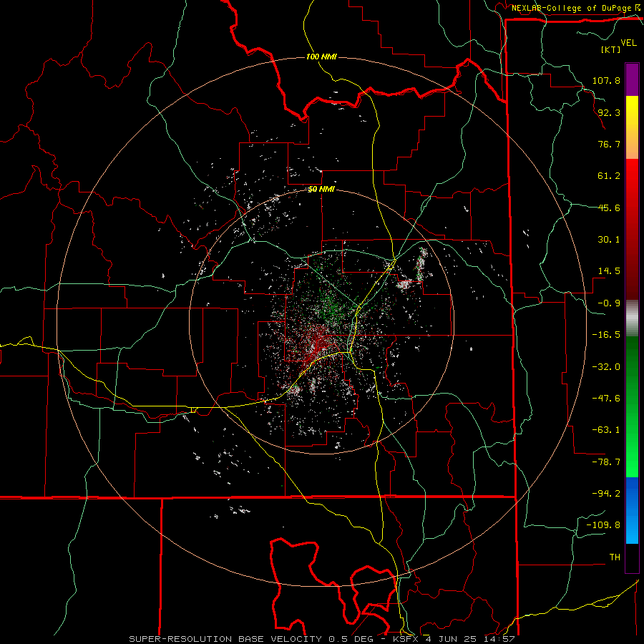The image size is (644, 644).
Task: Click the -78.7 velocity scale value
Action: [606, 462]
